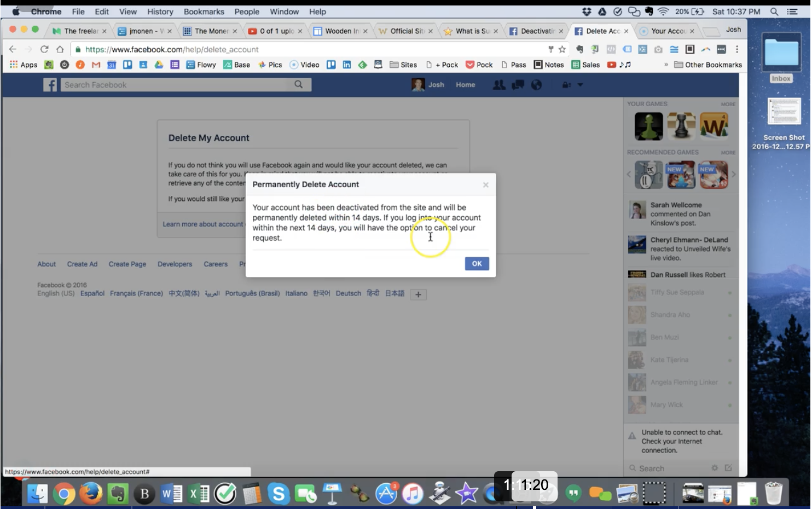Click into the Search Facebook field
Screen dimensions: 812x509
coord(173,85)
